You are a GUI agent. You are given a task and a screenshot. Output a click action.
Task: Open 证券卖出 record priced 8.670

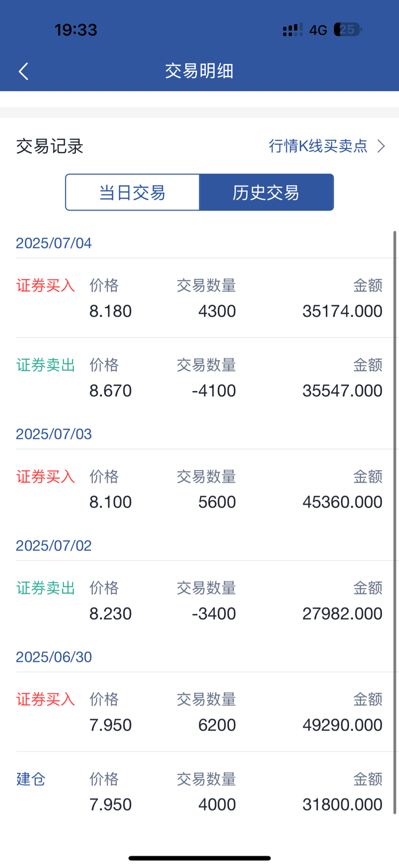[x=199, y=378]
